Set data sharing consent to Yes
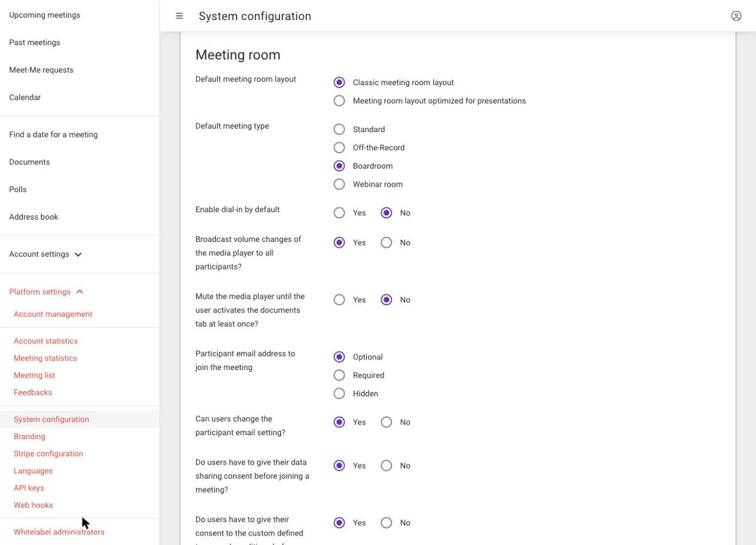This screenshot has height=545, width=756. point(339,465)
